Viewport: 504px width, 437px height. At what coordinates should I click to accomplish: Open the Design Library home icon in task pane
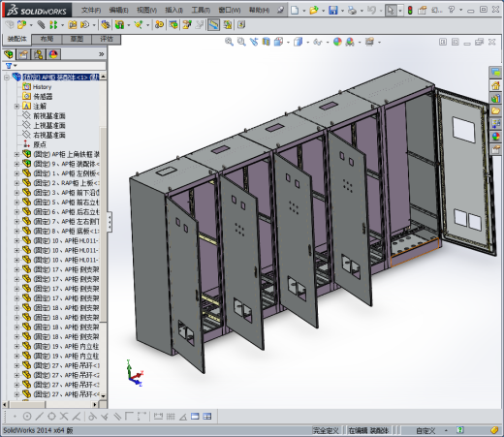tap(495, 85)
